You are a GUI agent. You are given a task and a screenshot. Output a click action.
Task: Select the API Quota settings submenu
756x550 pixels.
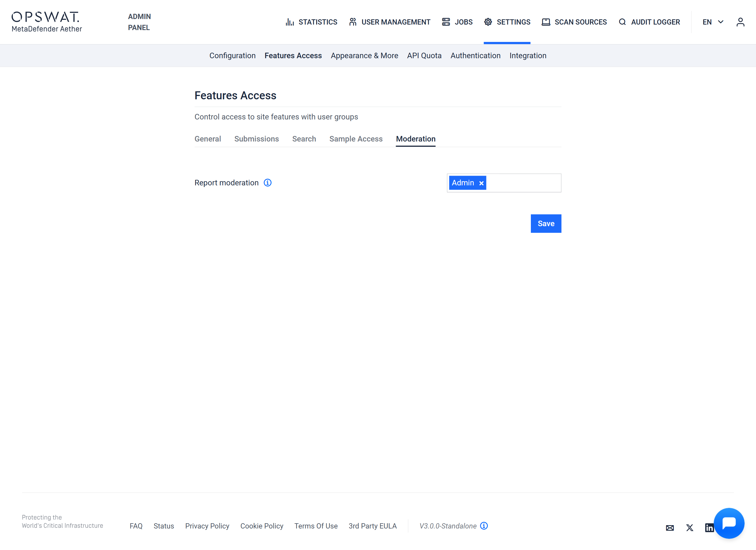point(424,56)
